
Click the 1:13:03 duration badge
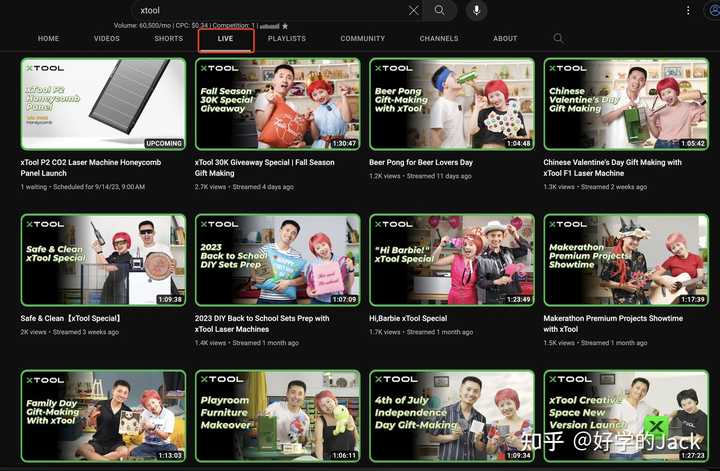(x=170, y=455)
